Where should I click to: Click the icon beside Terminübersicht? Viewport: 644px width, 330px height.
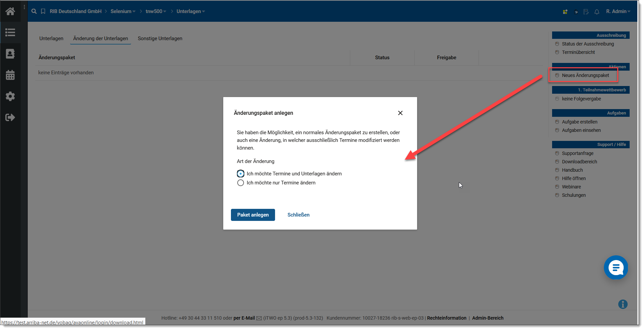[557, 52]
